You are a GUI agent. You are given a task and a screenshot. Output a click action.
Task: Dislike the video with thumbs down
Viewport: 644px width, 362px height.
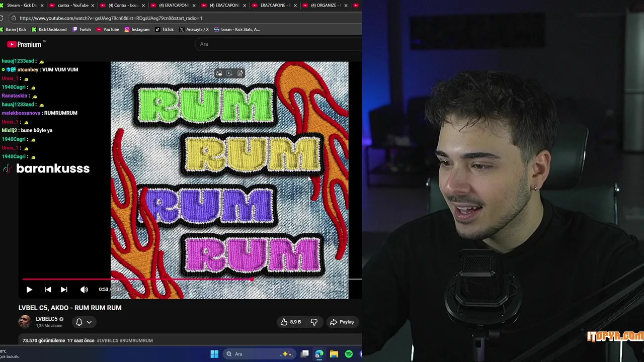(314, 322)
